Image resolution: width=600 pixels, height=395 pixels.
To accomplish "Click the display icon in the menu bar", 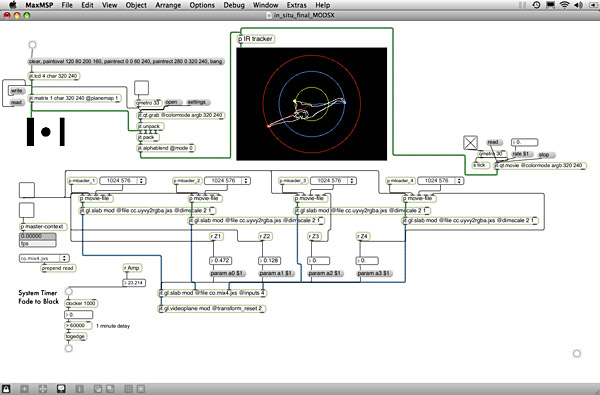I will point(550,5).
